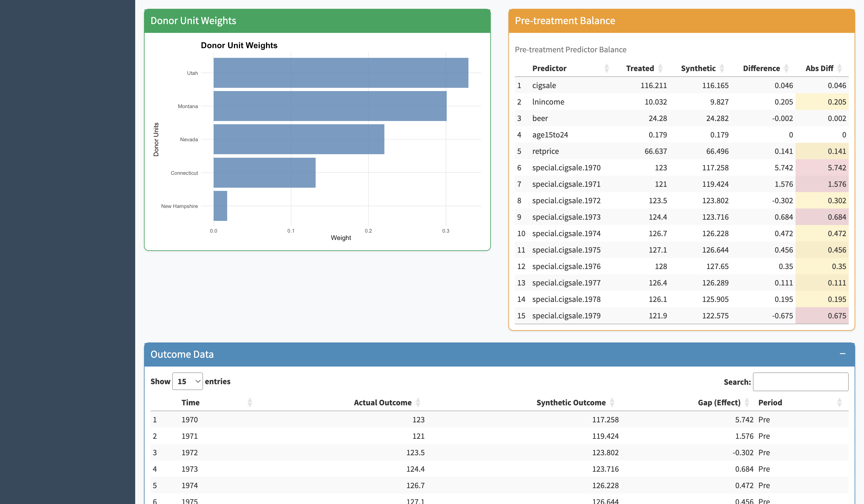Screen dimensions: 864x504
Task: Sort by Synthetic column arrows
Action: (x=722, y=68)
